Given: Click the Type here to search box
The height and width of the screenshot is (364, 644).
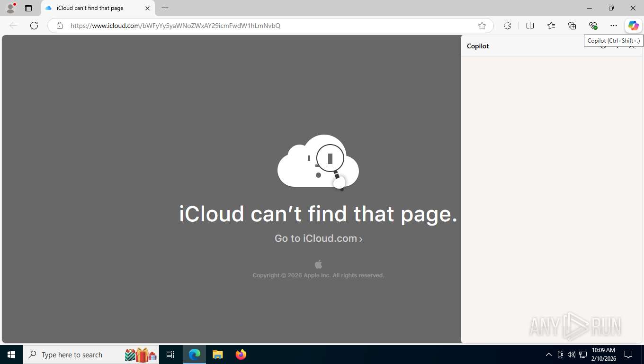Looking at the screenshot, I should [90, 355].
